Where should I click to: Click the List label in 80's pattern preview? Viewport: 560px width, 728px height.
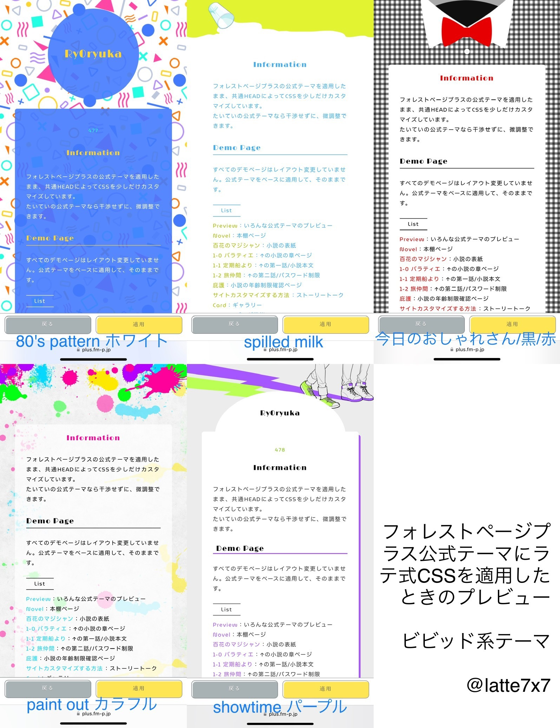40,301
